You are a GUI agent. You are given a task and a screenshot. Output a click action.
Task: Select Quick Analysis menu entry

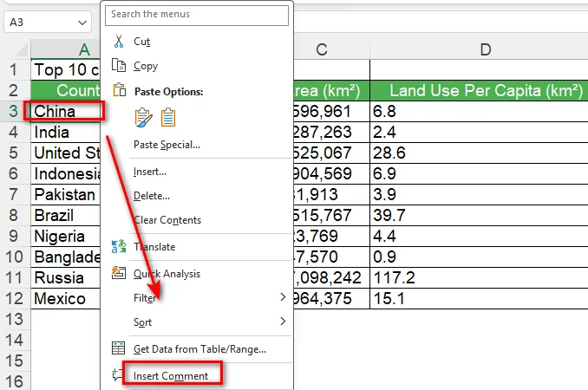click(167, 274)
